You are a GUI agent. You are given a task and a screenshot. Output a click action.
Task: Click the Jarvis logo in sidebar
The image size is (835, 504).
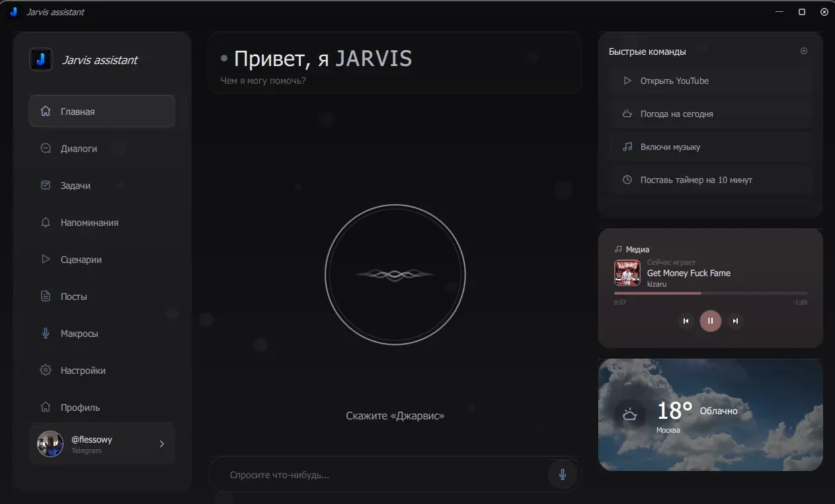click(x=41, y=59)
